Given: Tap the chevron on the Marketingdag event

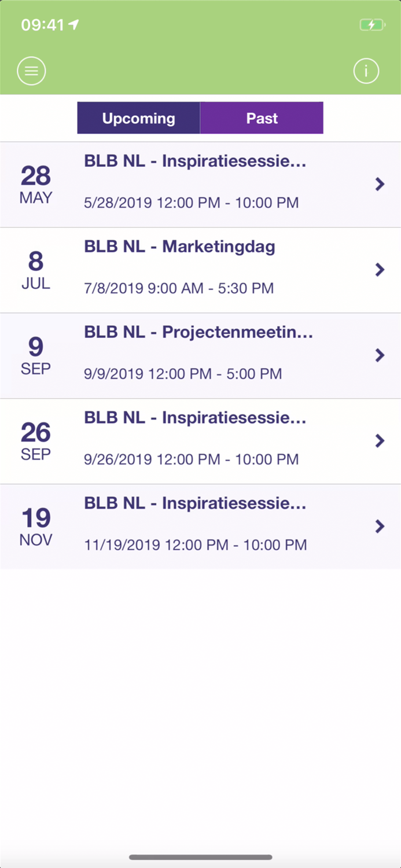Looking at the screenshot, I should click(x=380, y=270).
